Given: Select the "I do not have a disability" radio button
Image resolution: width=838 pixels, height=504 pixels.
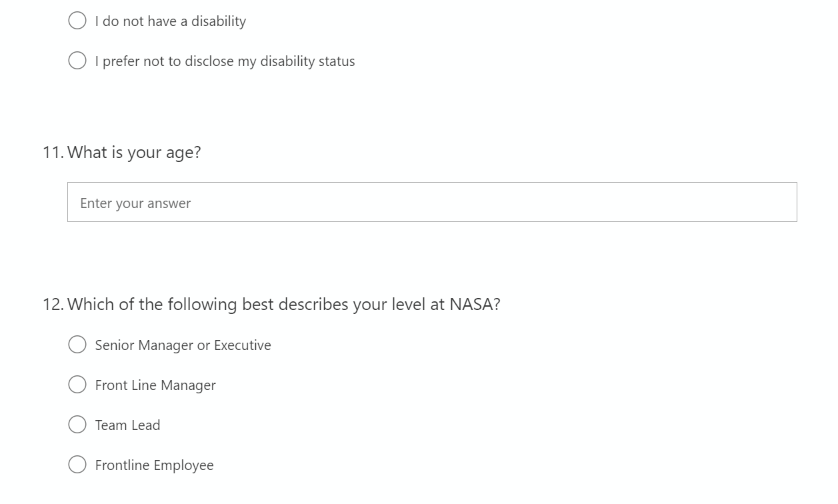Looking at the screenshot, I should pos(77,21).
